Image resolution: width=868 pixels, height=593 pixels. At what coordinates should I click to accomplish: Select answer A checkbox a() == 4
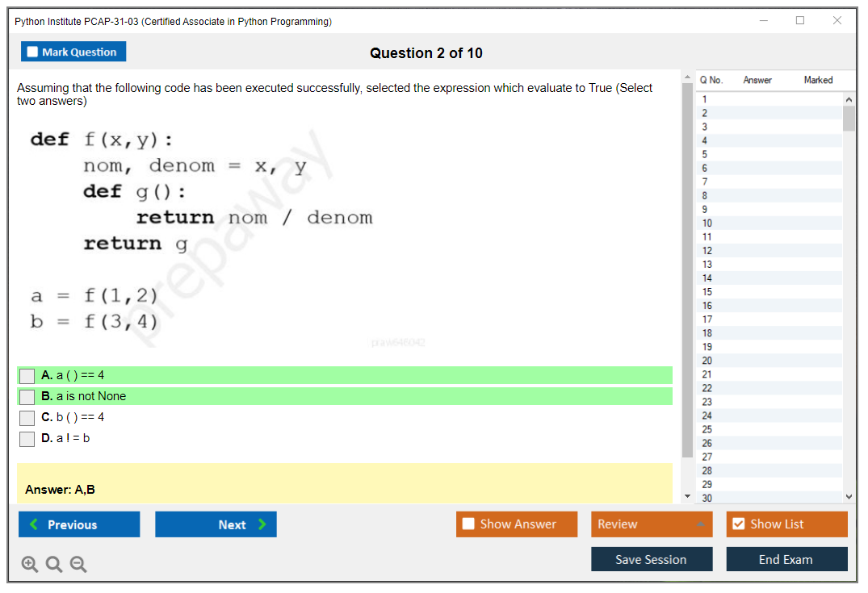tap(27, 376)
